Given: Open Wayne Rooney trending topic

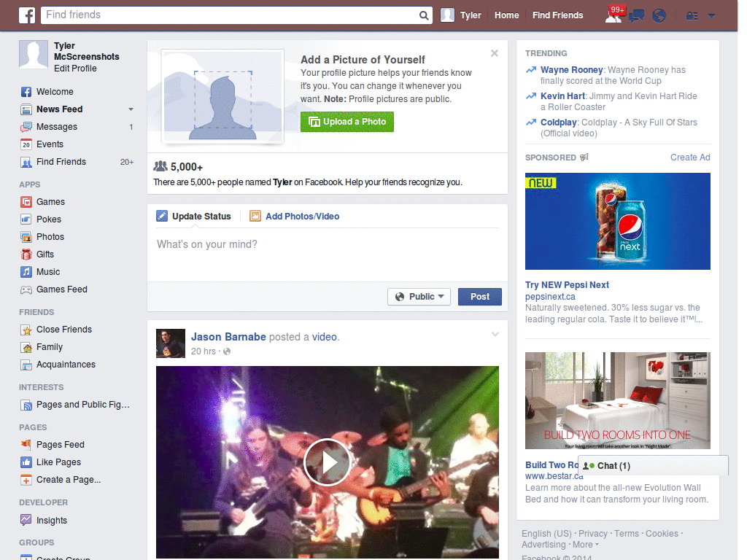Looking at the screenshot, I should (572, 70).
